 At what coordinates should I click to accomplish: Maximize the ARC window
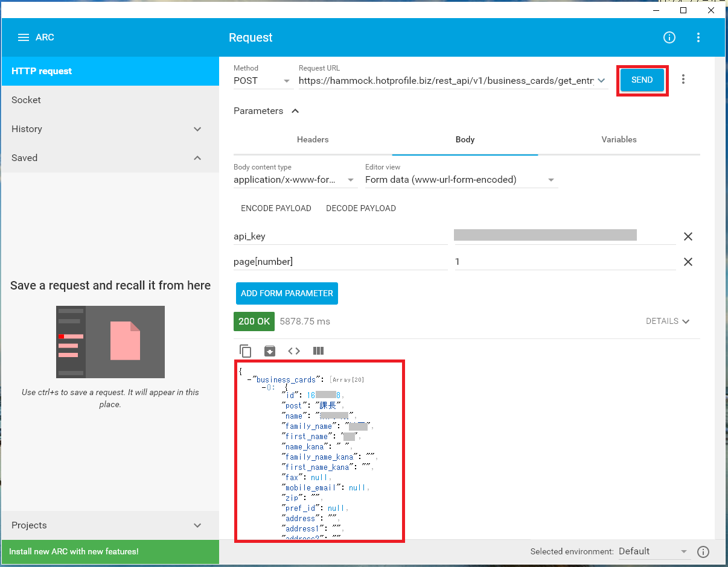pos(683,10)
